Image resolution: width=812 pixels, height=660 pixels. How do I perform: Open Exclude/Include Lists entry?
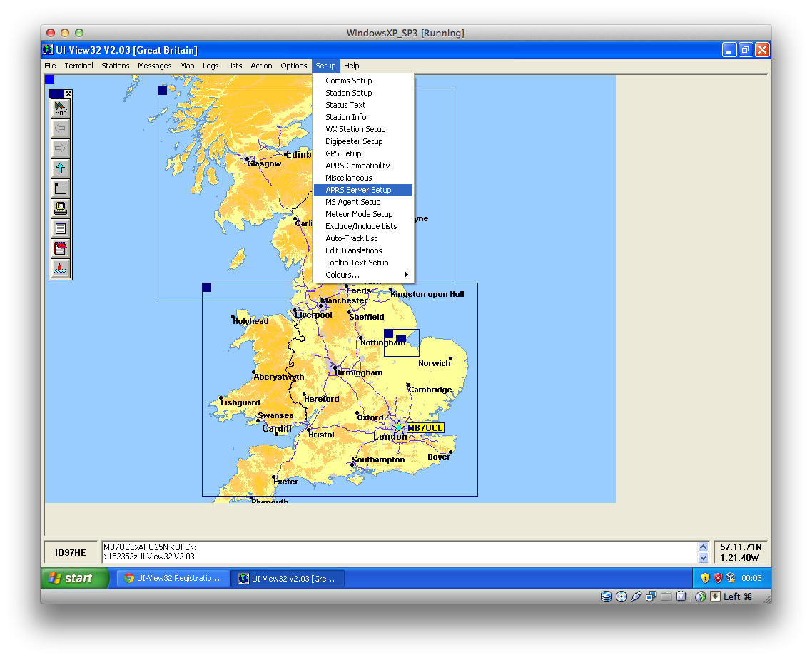pos(363,226)
